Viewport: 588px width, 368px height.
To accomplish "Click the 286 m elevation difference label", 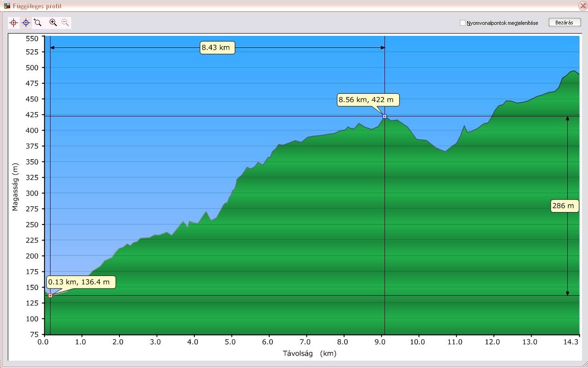I will 565,206.
